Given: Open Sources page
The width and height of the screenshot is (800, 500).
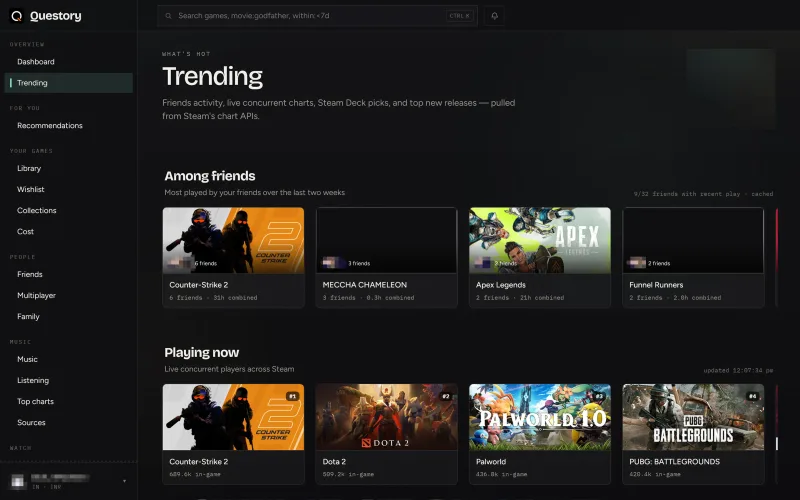Looking at the screenshot, I should coord(69,422).
